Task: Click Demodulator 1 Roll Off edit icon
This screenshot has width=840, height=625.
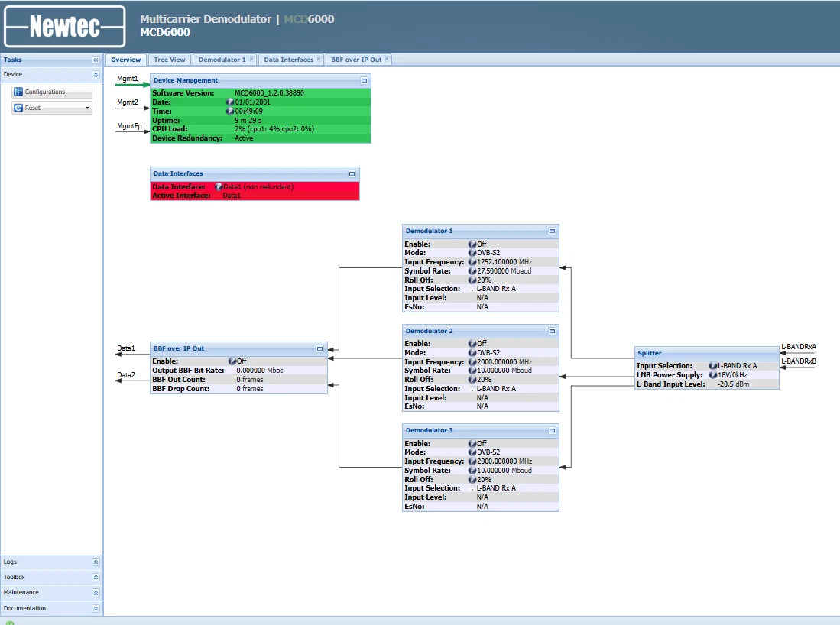Action: [x=472, y=280]
